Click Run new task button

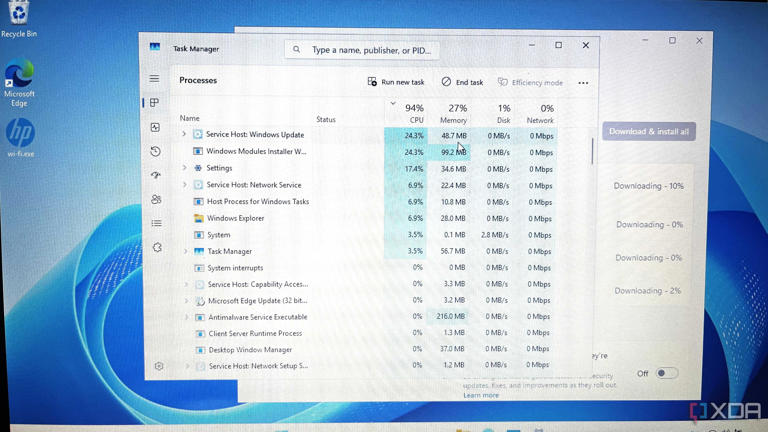[x=396, y=82]
